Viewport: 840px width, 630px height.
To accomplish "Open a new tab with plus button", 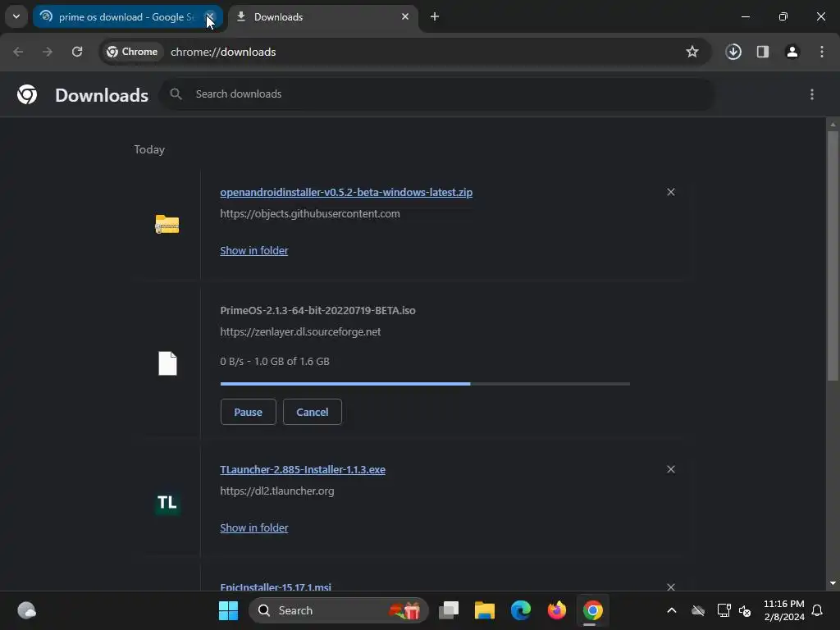I will [x=435, y=16].
